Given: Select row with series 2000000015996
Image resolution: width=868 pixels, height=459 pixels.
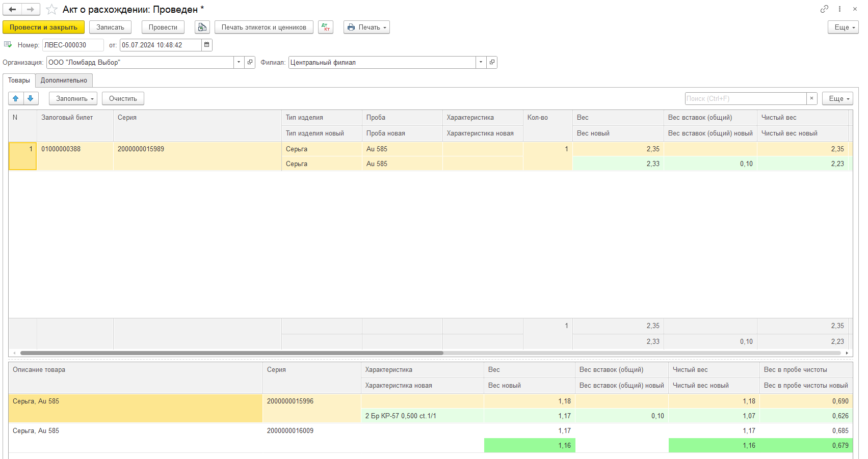Looking at the screenshot, I should [x=431, y=409].
